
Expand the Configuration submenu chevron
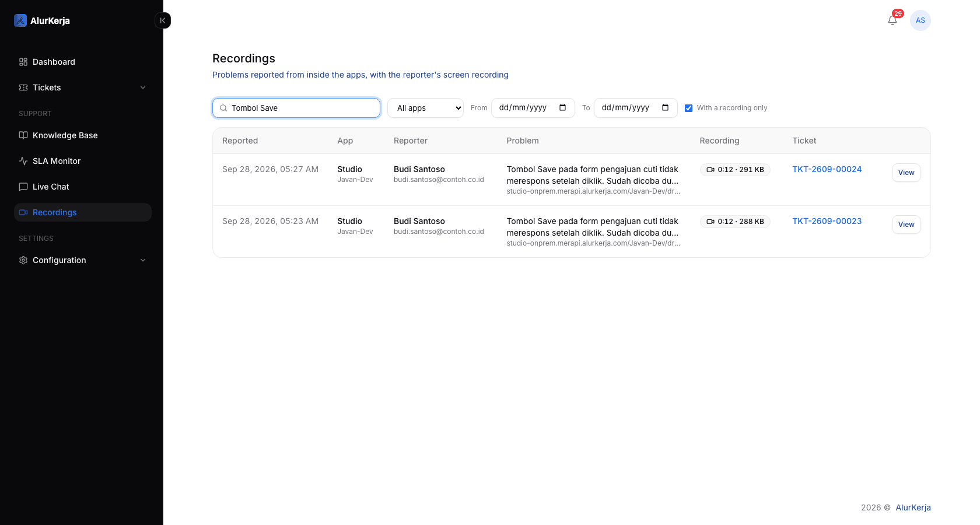coord(143,260)
